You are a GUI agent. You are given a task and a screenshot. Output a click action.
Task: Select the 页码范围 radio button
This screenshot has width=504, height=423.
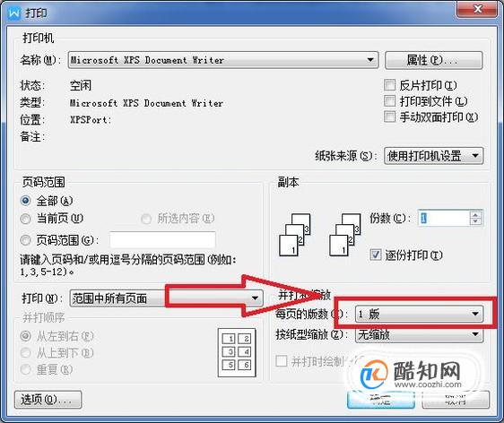(x=25, y=239)
